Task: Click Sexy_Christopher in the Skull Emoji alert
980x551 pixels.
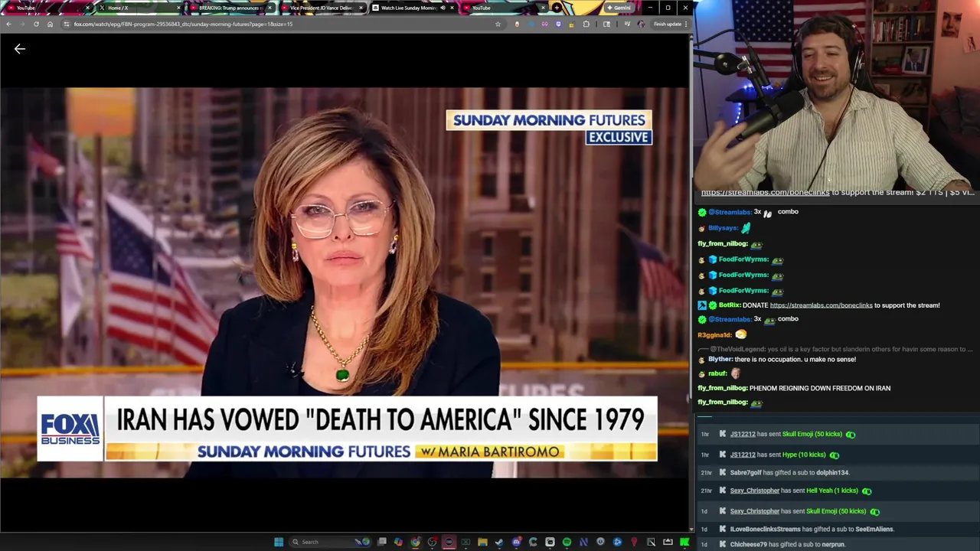Action: (x=754, y=511)
